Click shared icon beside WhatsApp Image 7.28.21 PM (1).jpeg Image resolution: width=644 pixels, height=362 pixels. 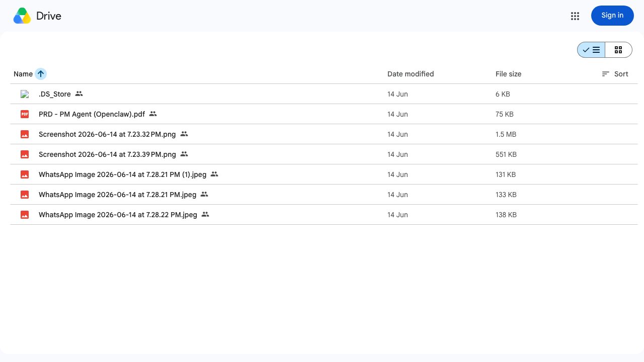(214, 174)
